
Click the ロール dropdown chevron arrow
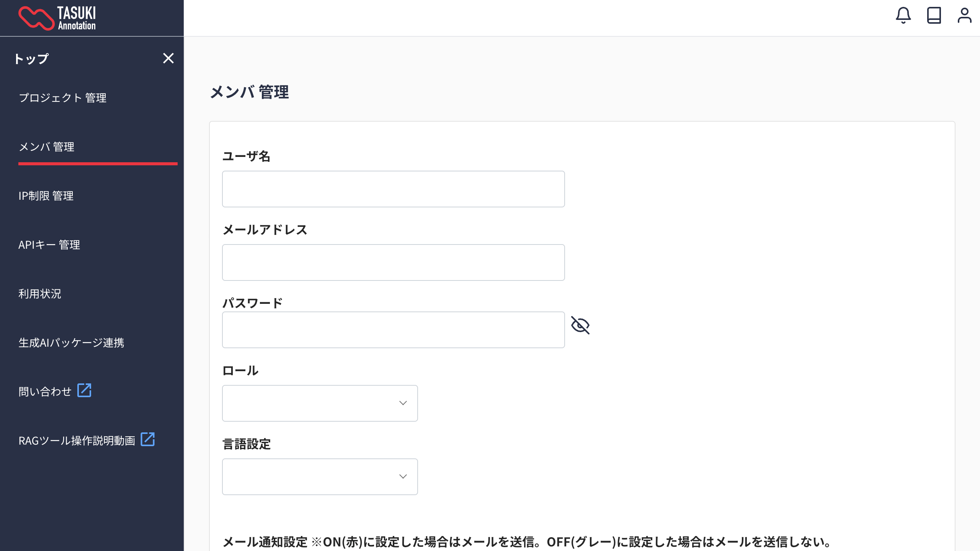(x=403, y=403)
